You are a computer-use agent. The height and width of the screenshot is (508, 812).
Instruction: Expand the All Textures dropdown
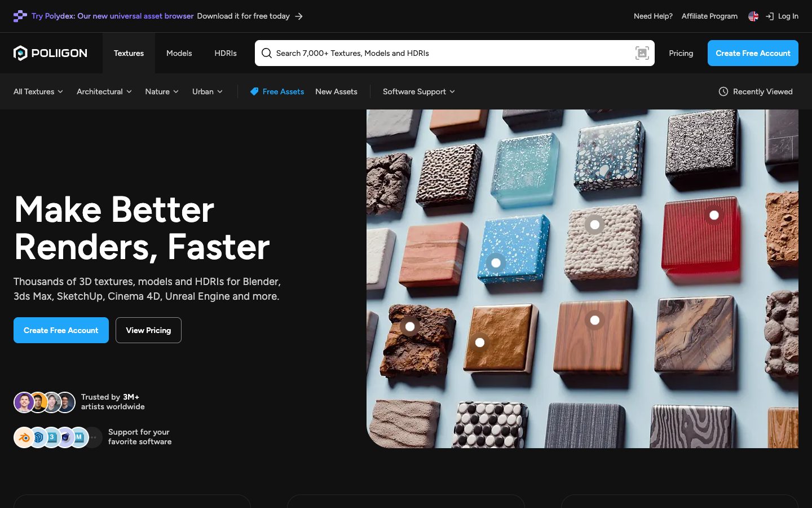pyautogui.click(x=38, y=91)
